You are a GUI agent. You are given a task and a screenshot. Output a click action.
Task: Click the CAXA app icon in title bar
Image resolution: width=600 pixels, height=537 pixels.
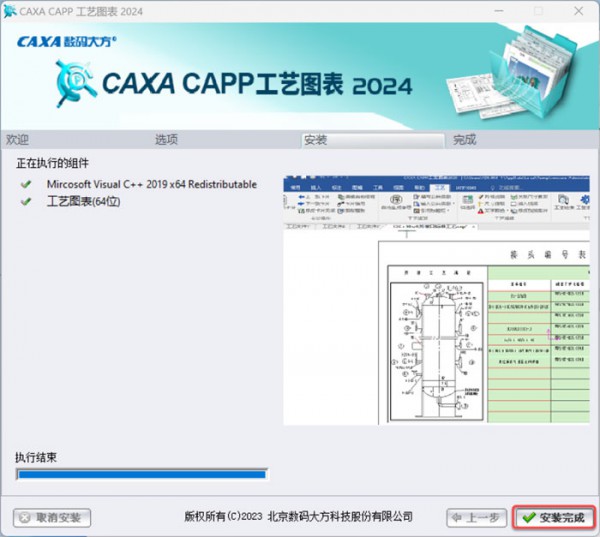(x=9, y=11)
